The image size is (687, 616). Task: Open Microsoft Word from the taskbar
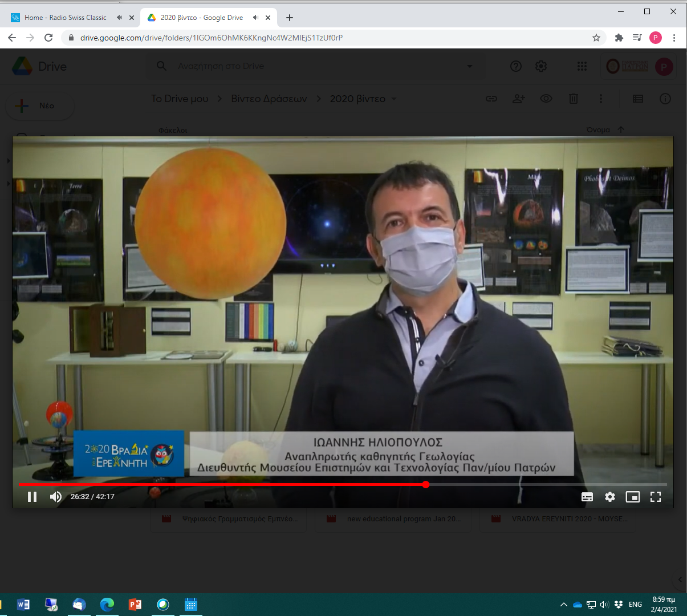[x=23, y=605]
